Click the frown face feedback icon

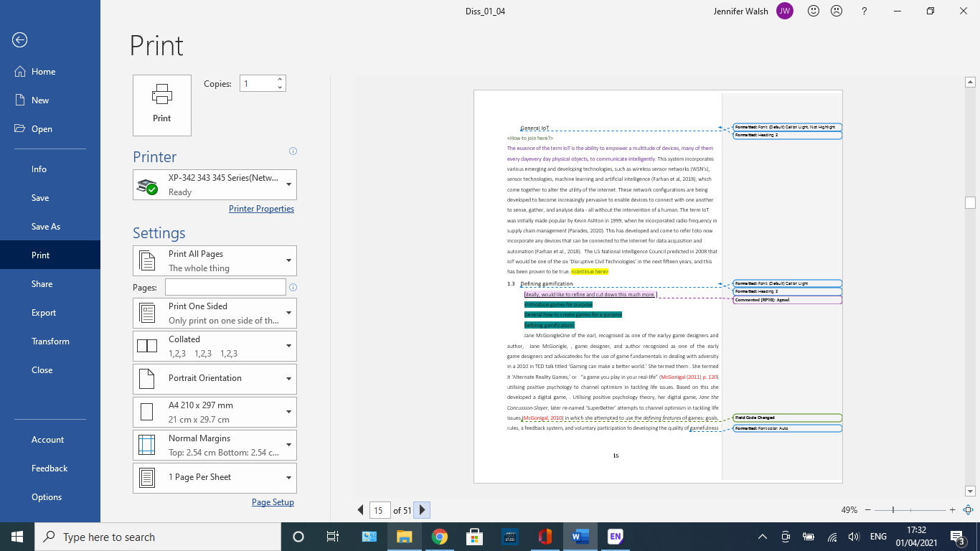(836, 11)
